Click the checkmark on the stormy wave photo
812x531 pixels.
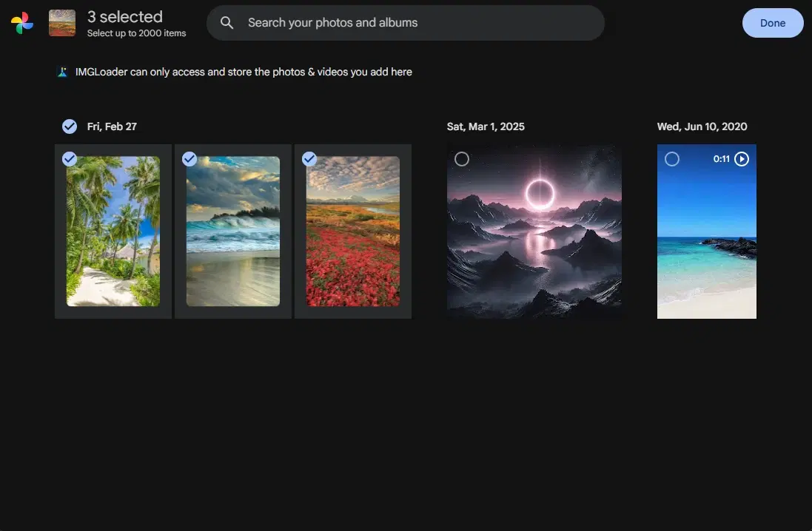189,158
